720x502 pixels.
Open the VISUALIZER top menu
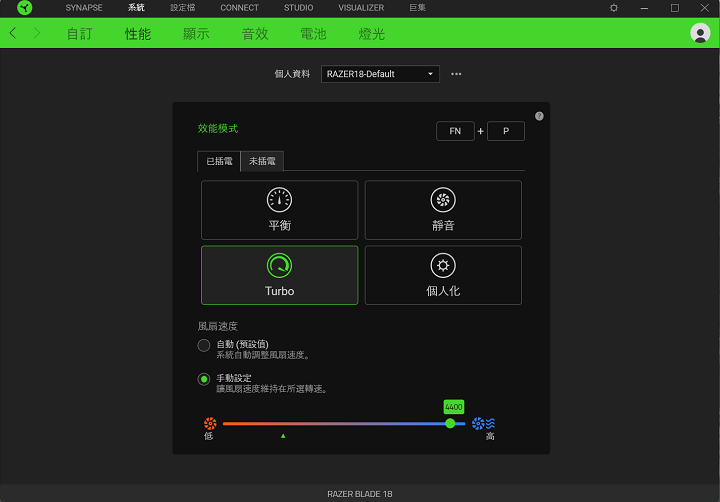coord(361,8)
